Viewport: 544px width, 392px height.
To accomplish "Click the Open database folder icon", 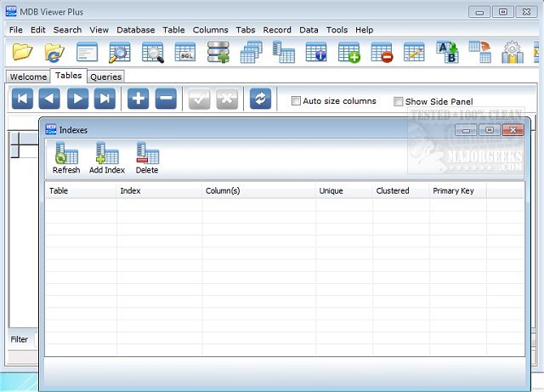I will click(x=23, y=52).
